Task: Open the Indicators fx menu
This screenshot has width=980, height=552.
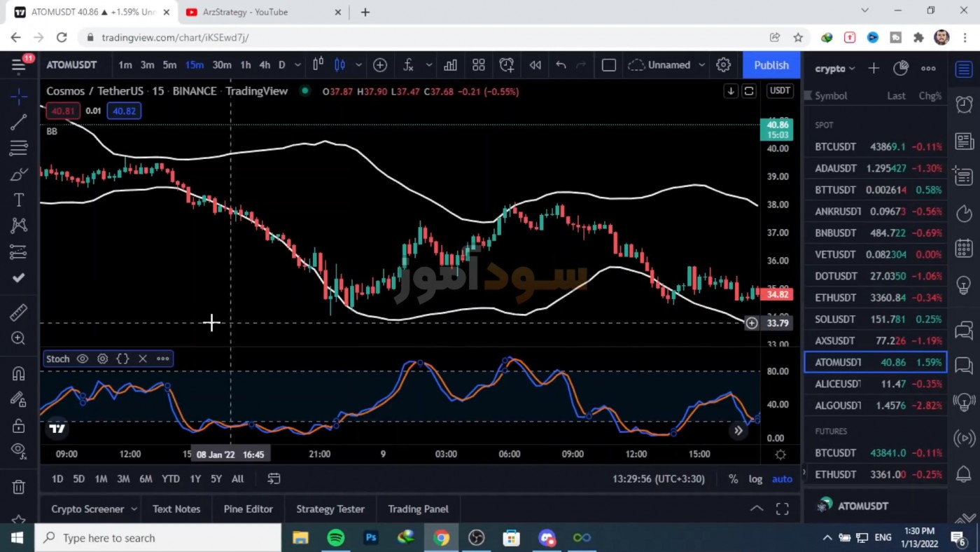Action: pos(409,65)
